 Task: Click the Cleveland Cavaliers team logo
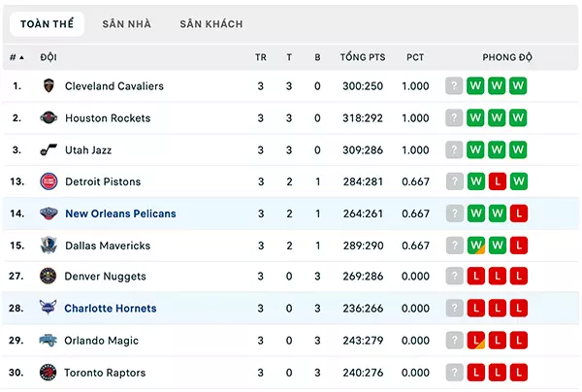coord(48,85)
